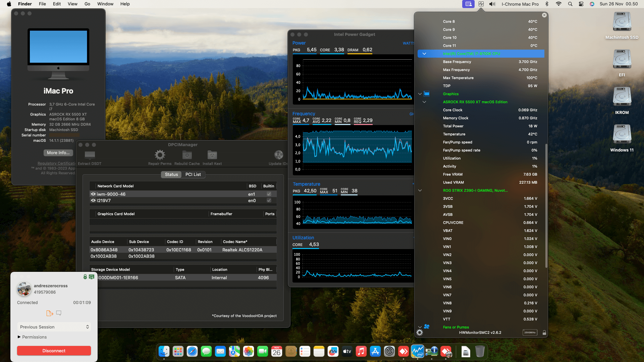This screenshot has width=644, height=362.
Task: Click the Graphics monitor icon in HWMonitorSMC2
Action: pyautogui.click(x=427, y=94)
